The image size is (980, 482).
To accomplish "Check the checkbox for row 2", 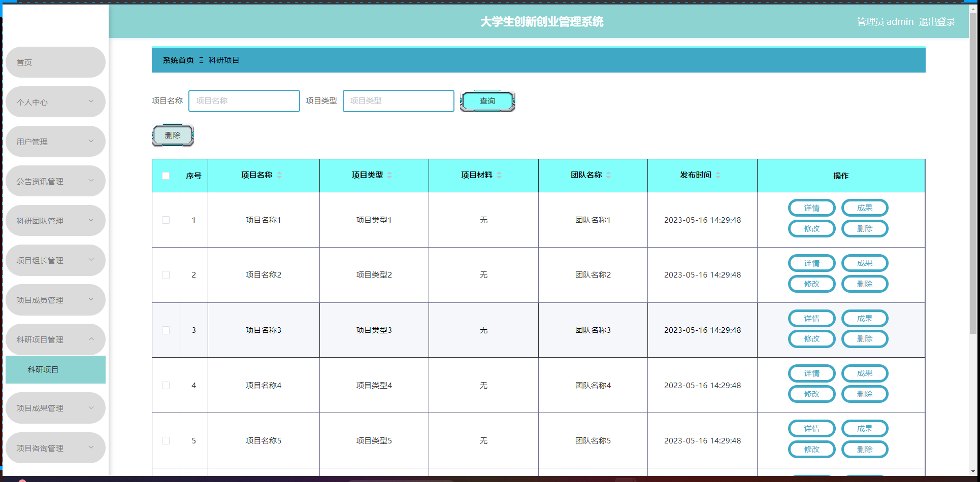I will (166, 275).
